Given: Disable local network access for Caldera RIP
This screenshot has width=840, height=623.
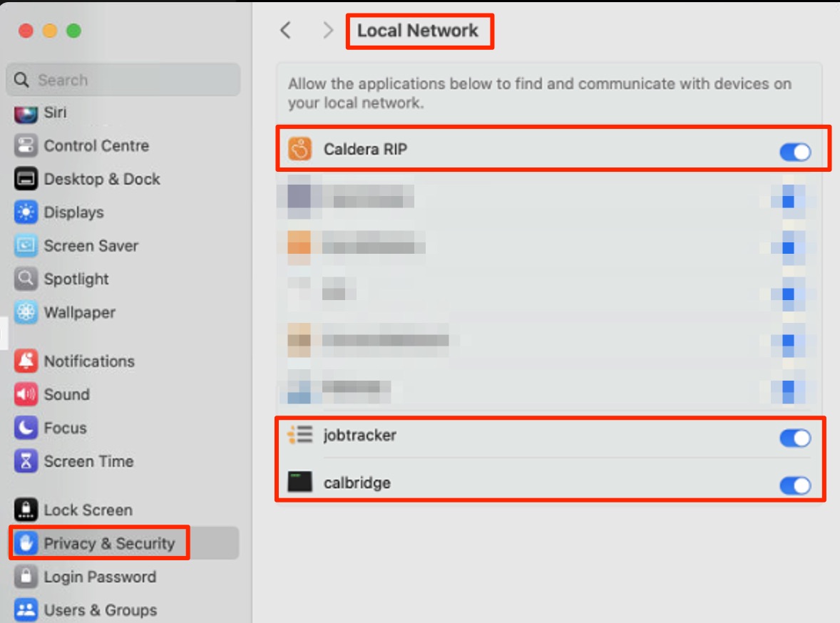Looking at the screenshot, I should [x=794, y=151].
